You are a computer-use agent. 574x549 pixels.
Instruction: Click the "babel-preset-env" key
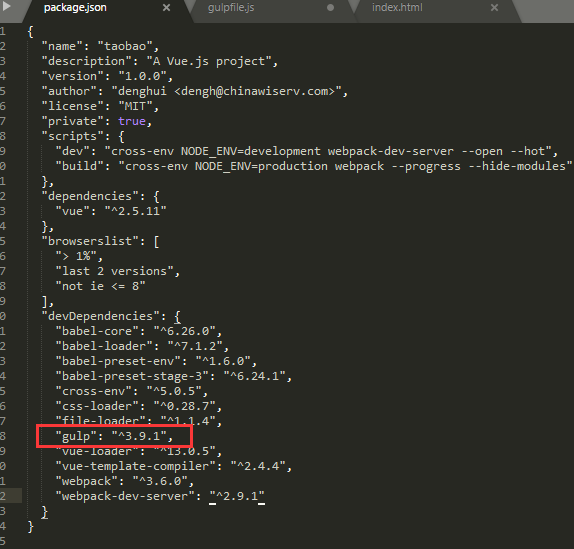pyautogui.click(x=118, y=361)
